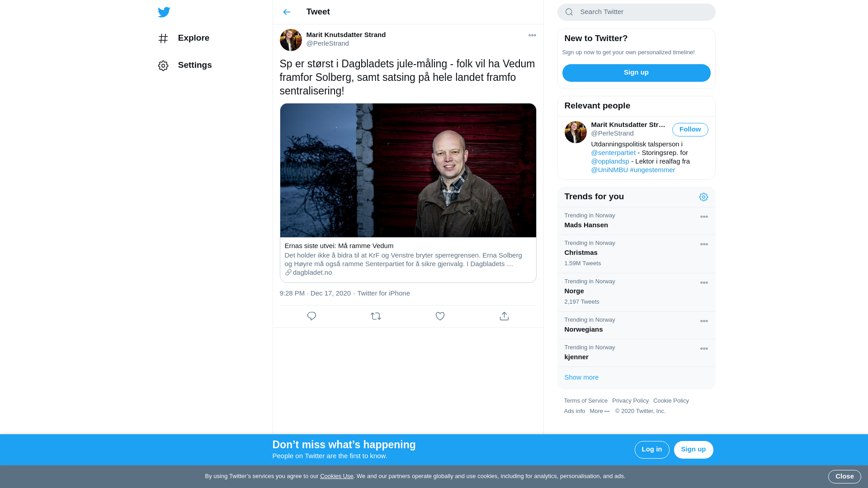The width and height of the screenshot is (868, 488).
Task: Click 1.59M Tweets count under Christmas
Action: pos(582,263)
